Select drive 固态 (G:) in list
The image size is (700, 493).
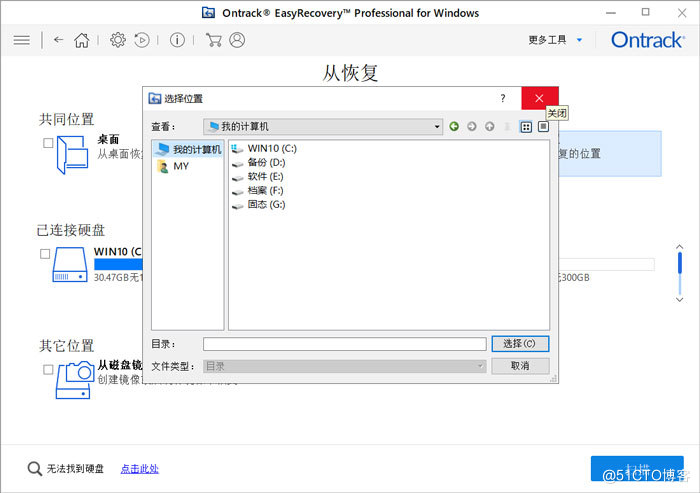point(258,205)
